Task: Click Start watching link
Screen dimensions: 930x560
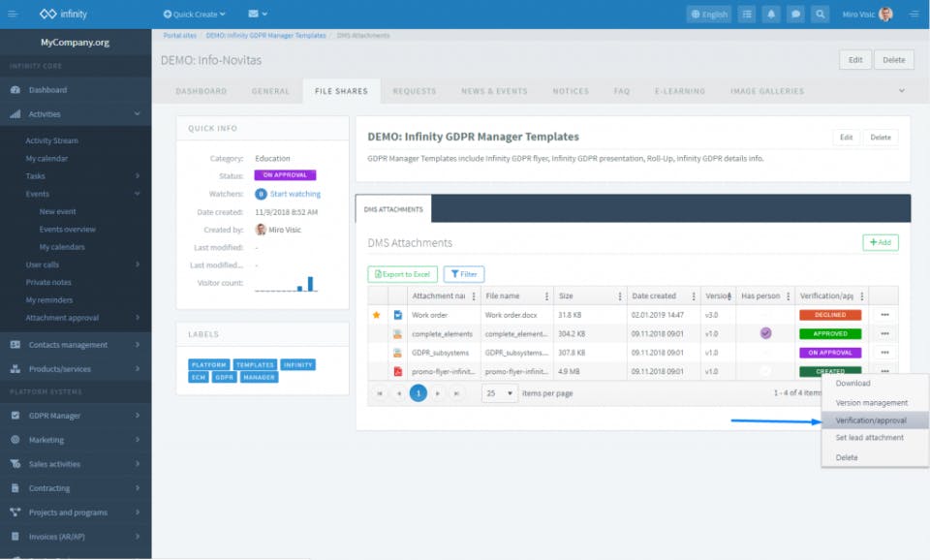Action: (x=294, y=194)
